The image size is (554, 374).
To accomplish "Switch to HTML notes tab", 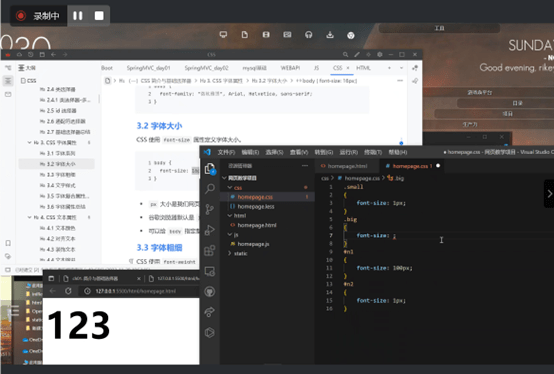I will 363,68.
